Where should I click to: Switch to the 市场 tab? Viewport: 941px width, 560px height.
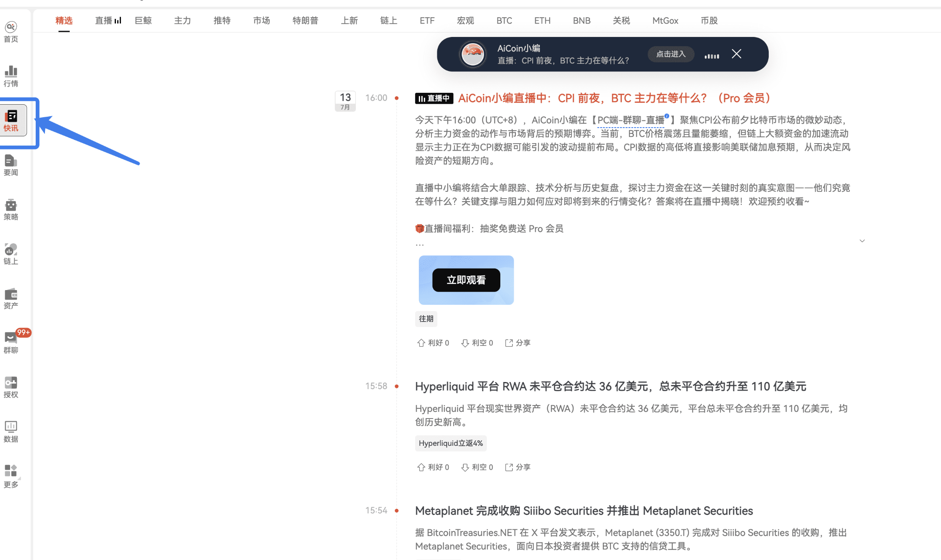point(261,21)
